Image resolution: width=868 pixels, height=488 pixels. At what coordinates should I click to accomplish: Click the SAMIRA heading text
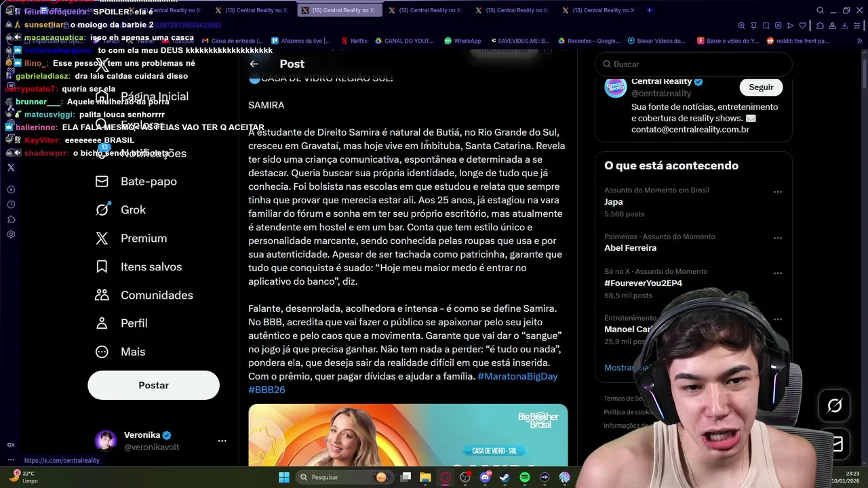click(x=267, y=105)
